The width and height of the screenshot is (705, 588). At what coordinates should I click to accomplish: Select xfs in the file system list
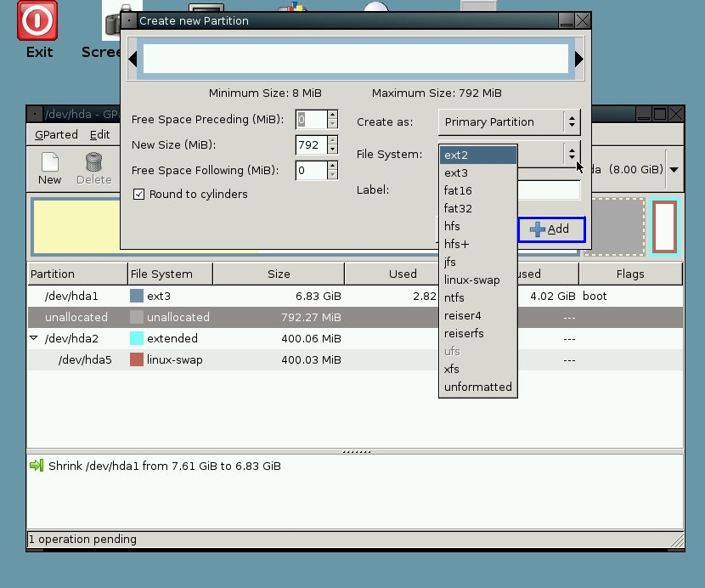click(478, 369)
